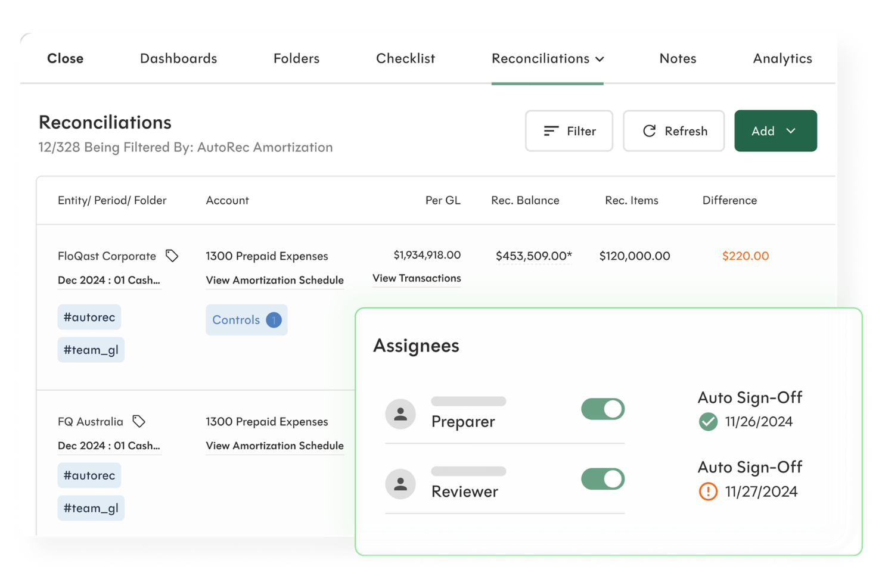This screenshot has width=882, height=588.
Task: Open View Amortization Schedule for FloQast Corporate
Action: tap(275, 280)
